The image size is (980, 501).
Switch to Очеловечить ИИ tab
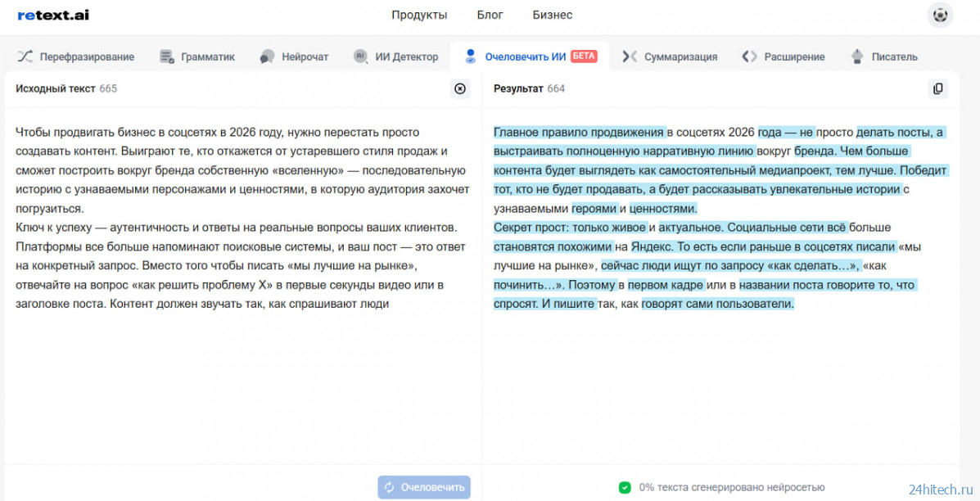click(525, 56)
